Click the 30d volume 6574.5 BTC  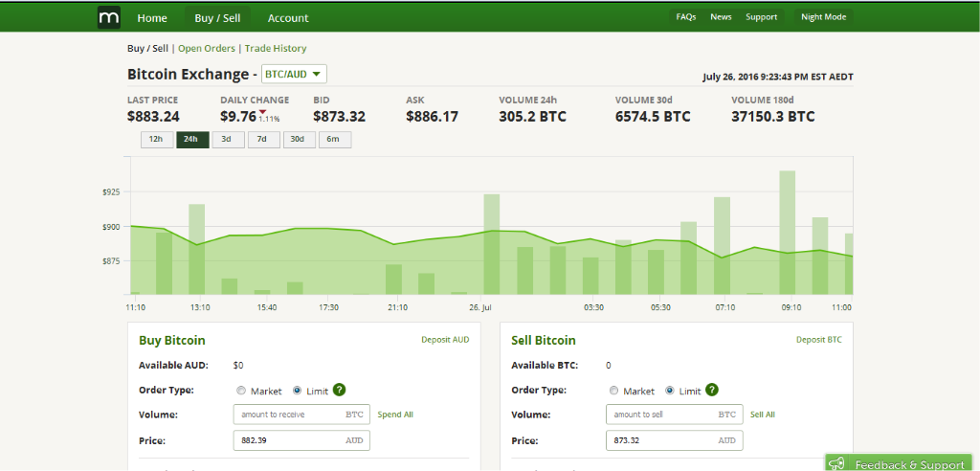point(653,117)
